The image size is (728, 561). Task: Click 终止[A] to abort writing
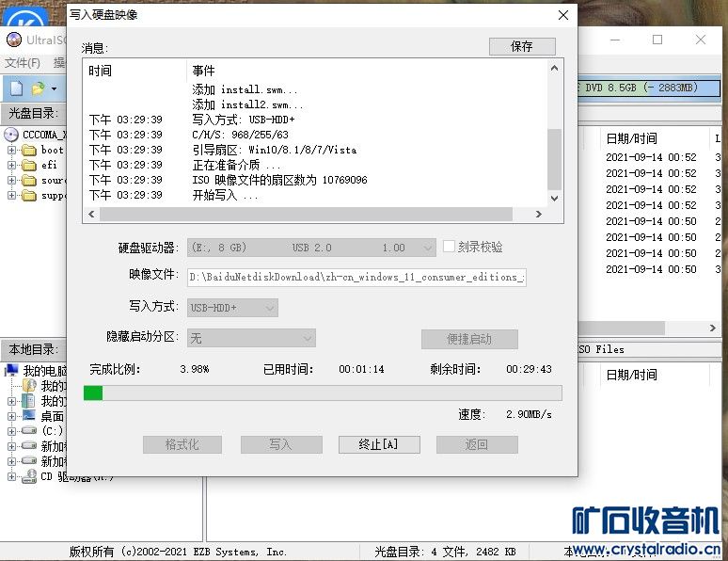click(379, 444)
